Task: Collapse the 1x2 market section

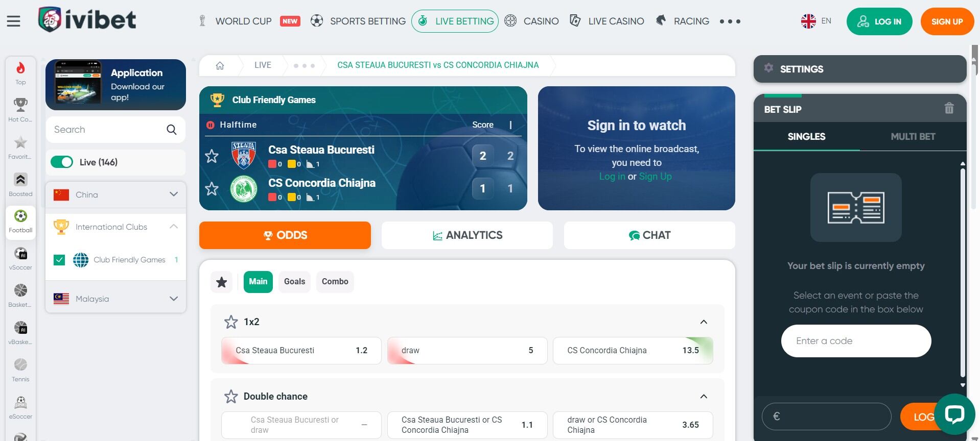Action: [x=704, y=322]
